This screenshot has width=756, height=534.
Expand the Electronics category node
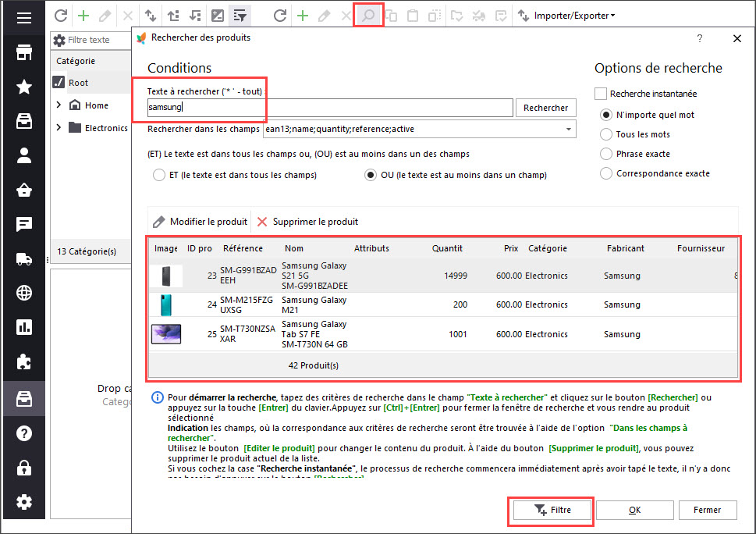click(59, 127)
